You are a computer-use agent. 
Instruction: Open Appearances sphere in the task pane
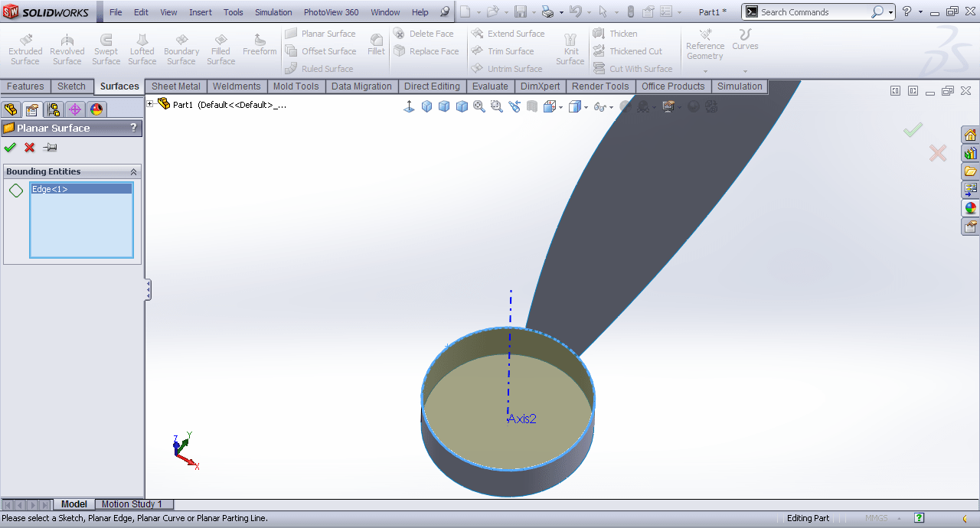point(971,208)
